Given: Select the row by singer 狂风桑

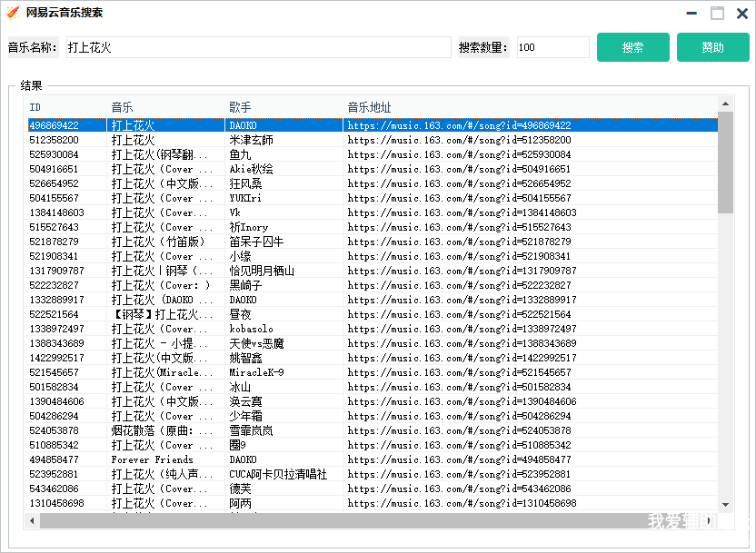Looking at the screenshot, I should 373,183.
